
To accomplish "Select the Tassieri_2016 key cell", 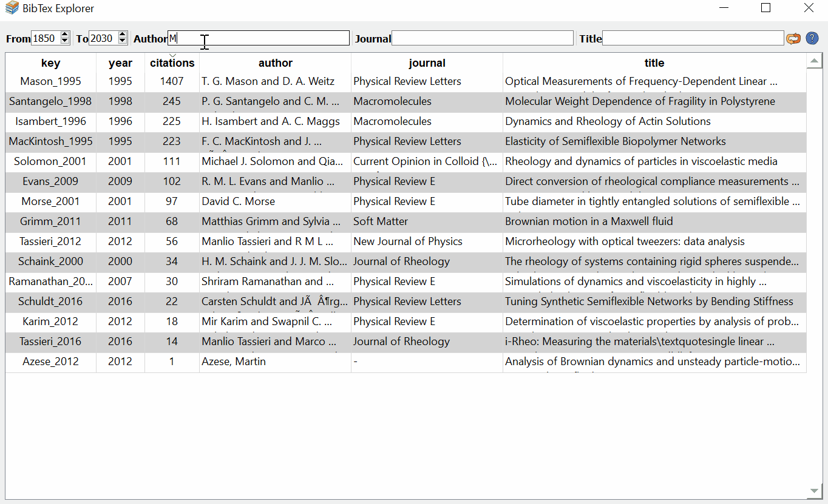I will point(51,341).
